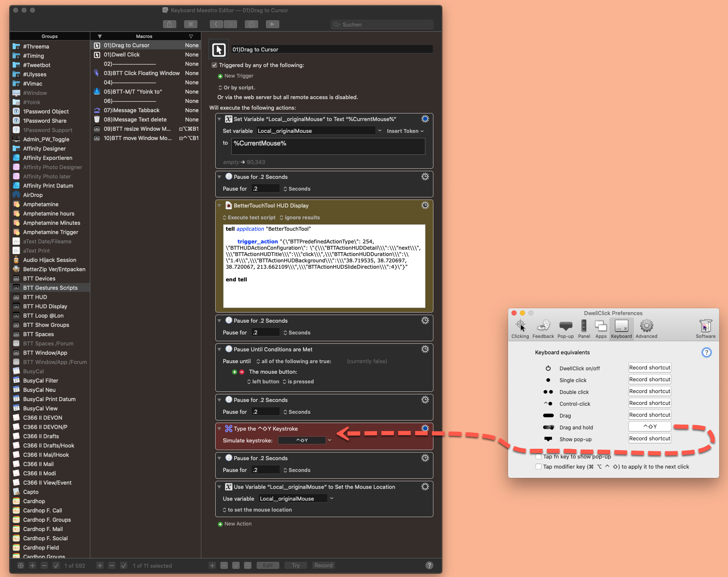Add a new action with bottom plus button
The image size is (728, 577).
click(x=212, y=566)
